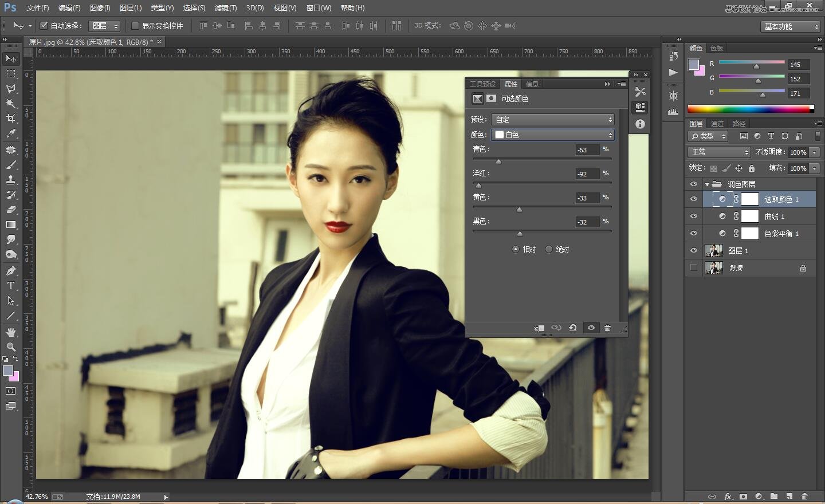Open the 滤镜(T) menu
This screenshot has height=504, width=825.
[225, 8]
